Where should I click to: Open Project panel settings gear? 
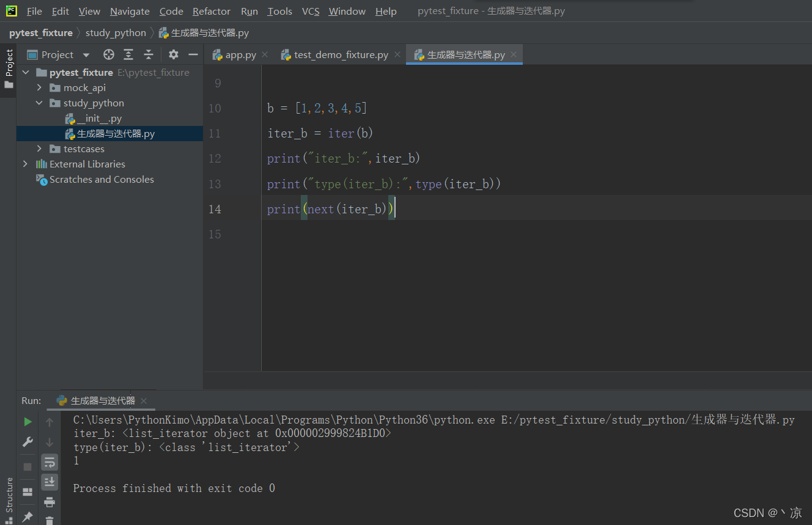point(174,54)
